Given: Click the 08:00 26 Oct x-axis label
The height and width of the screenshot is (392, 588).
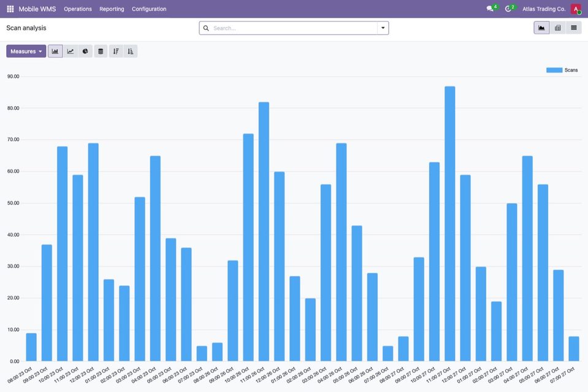Looking at the screenshot, I should [205, 375].
